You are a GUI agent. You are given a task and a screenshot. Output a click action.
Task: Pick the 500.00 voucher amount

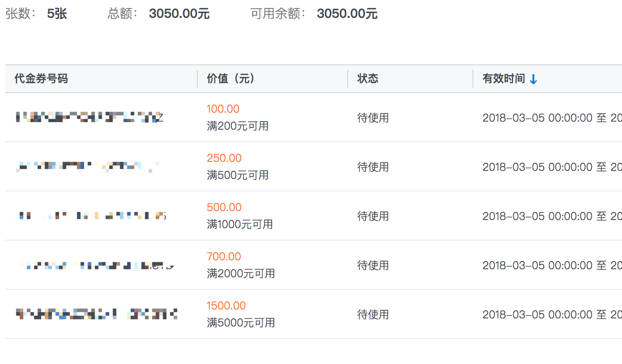point(224,207)
